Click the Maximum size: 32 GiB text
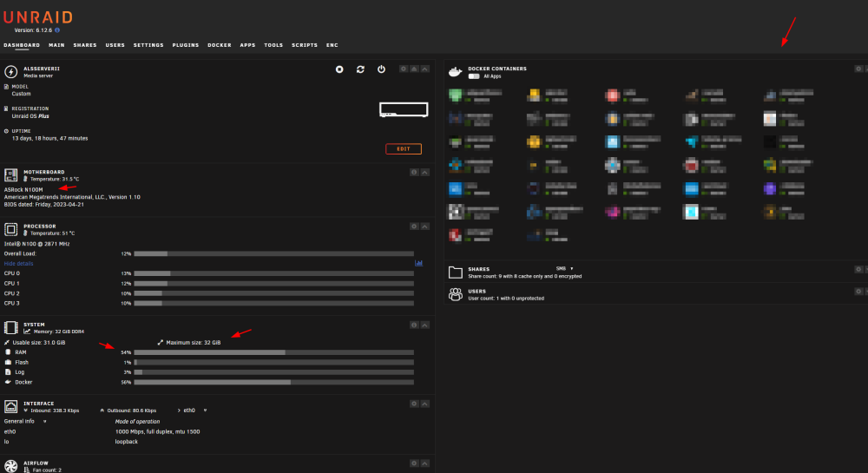 click(194, 343)
